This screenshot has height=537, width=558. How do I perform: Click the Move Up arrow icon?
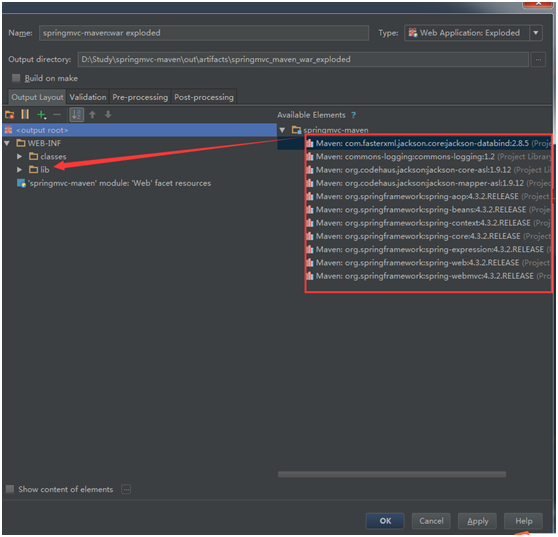coord(93,115)
